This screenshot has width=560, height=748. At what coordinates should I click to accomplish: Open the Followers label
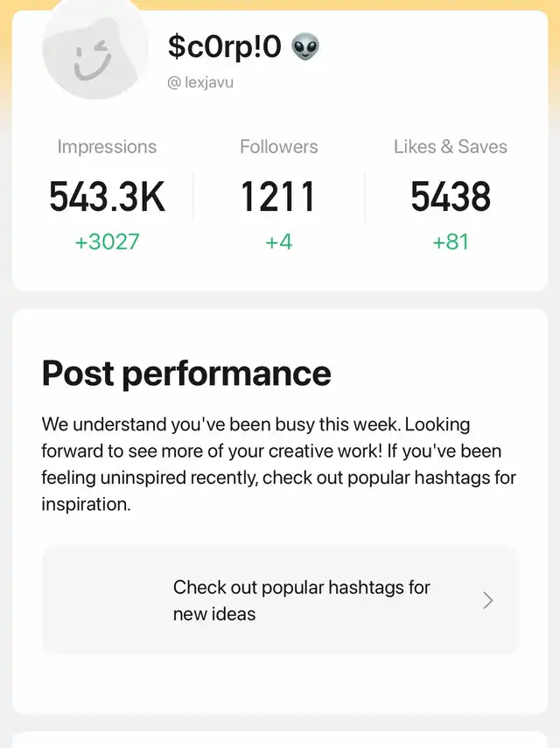[x=279, y=147]
